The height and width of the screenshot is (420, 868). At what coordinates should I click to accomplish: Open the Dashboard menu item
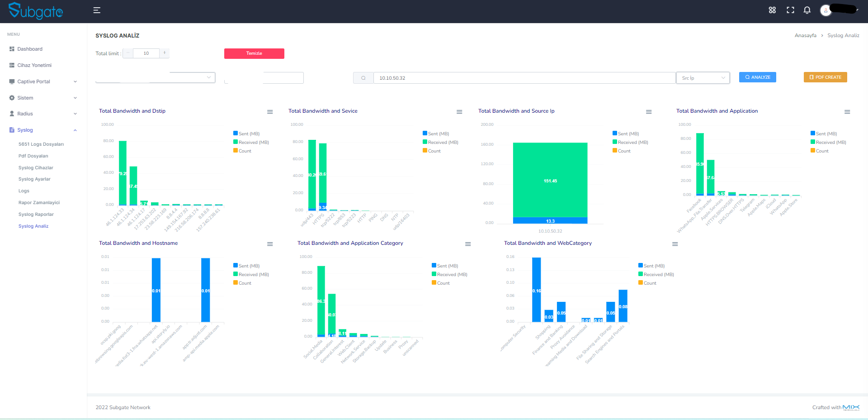coord(30,49)
